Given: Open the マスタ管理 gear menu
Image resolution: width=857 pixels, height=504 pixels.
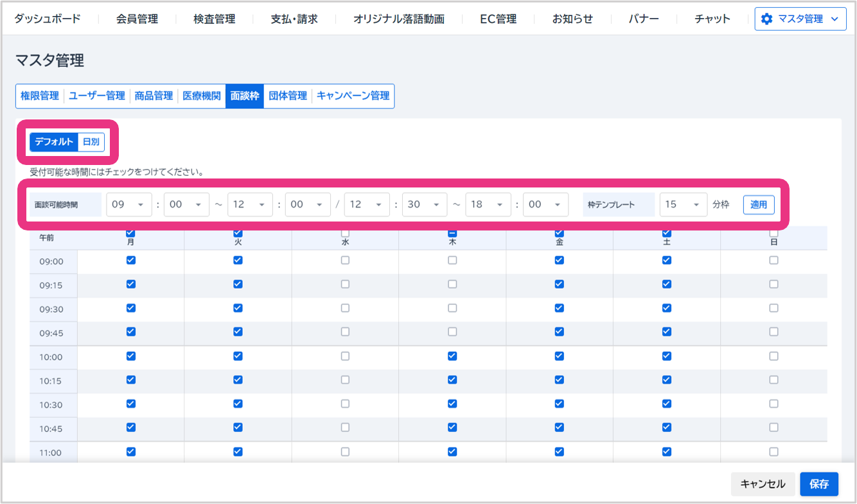Looking at the screenshot, I should click(x=800, y=19).
